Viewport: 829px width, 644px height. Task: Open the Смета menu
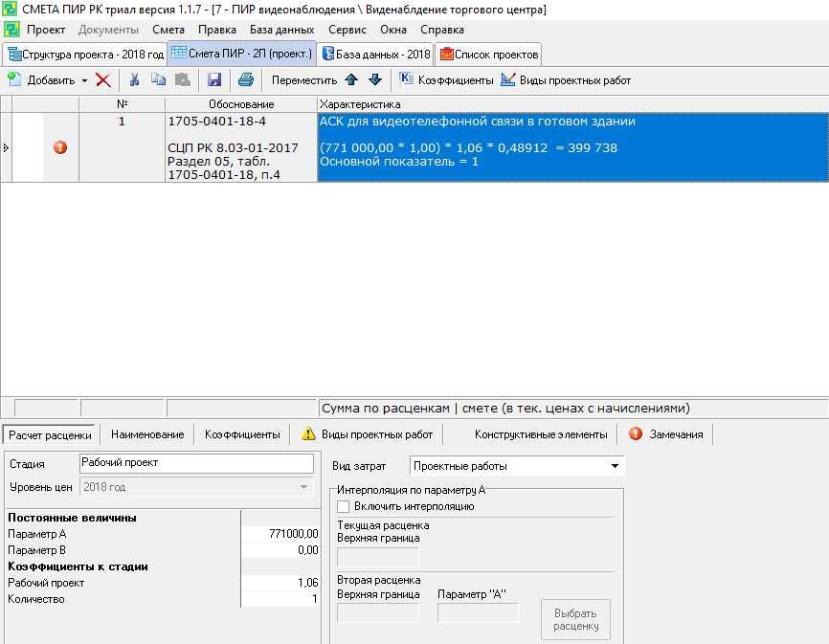coord(168,30)
